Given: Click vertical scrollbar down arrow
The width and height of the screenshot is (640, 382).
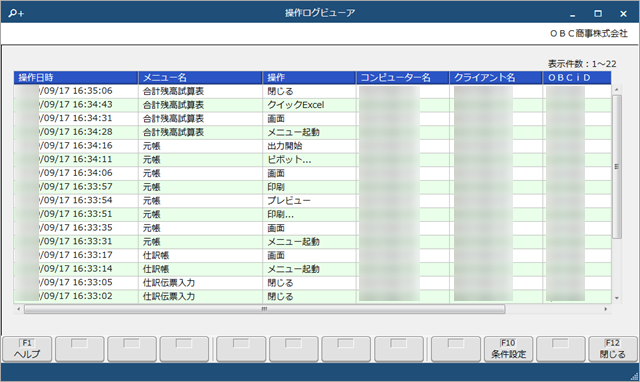Looking at the screenshot, I should tap(616, 298).
